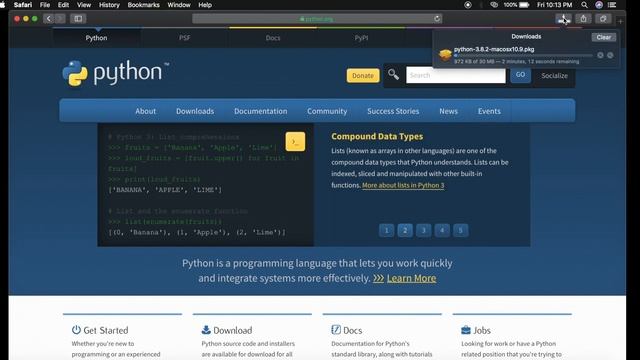Screen dimensions: 640x360
Task: Open the Apple menu
Action: pyautogui.click(x=2, y=5)
